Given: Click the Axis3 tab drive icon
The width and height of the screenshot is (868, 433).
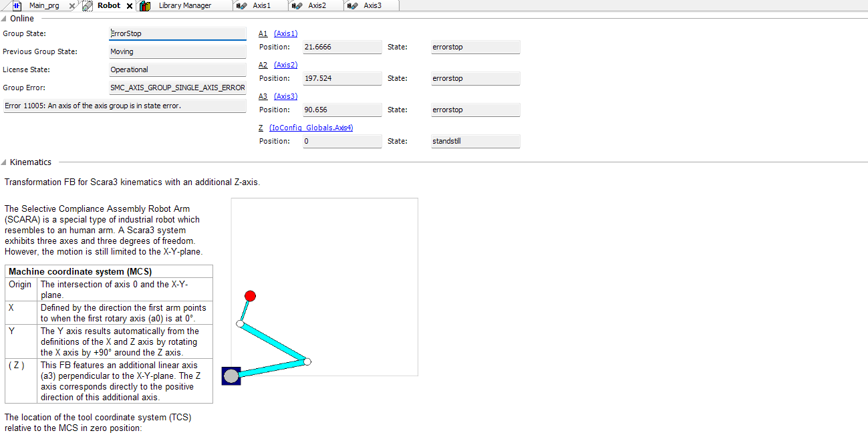Looking at the screenshot, I should (x=352, y=5).
